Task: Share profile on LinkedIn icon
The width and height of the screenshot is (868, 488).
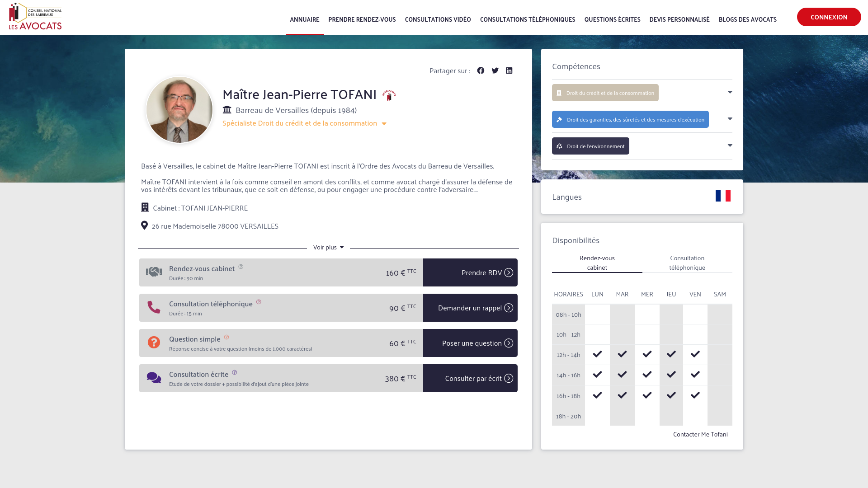Action: tap(509, 70)
